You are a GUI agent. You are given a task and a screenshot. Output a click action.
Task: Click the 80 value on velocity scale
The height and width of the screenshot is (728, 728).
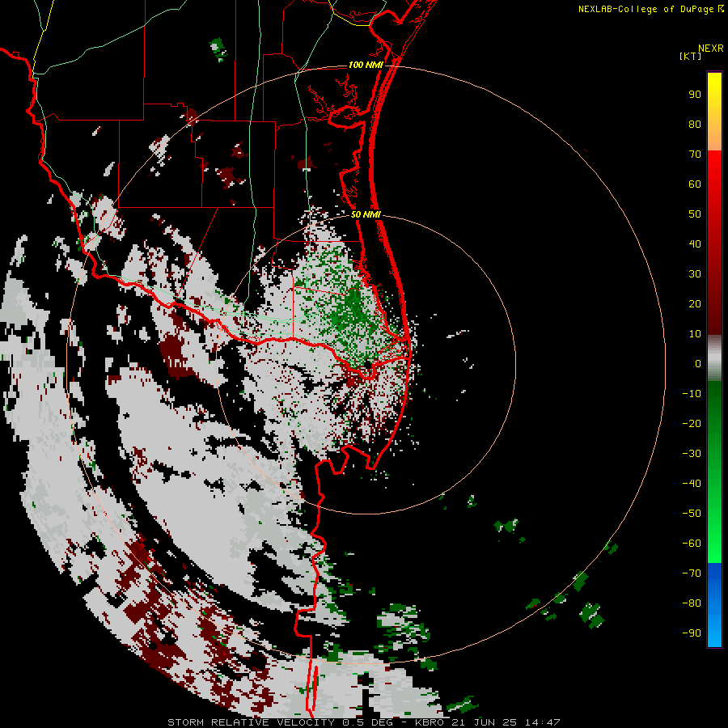695,125
